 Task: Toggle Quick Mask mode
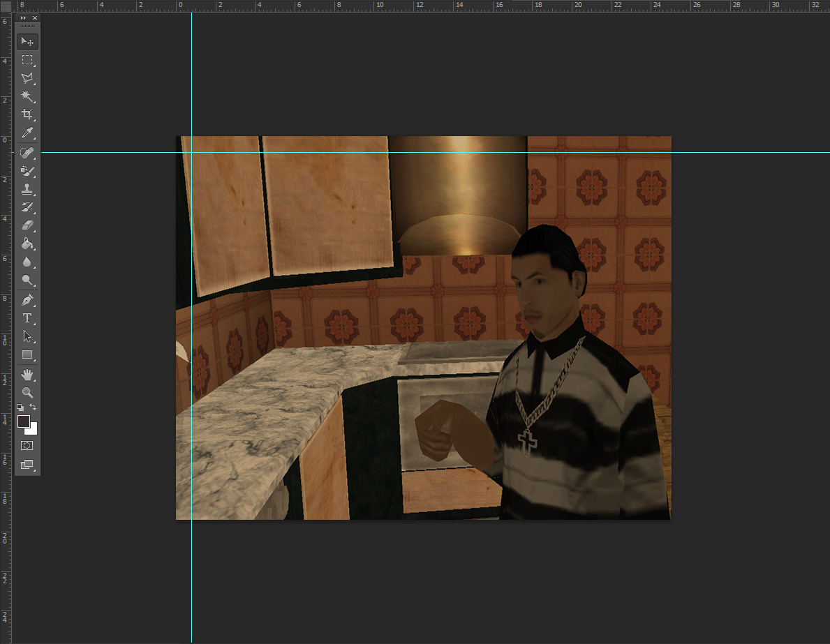[27, 445]
